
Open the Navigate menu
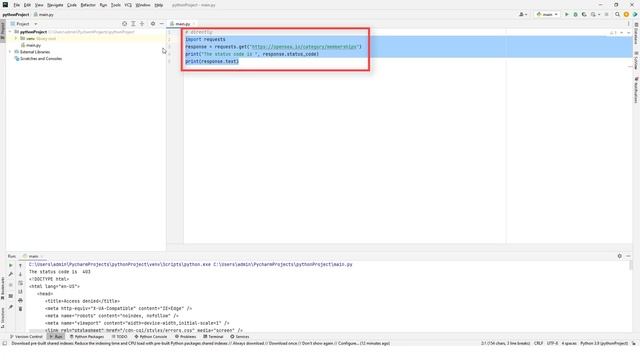tap(55, 5)
